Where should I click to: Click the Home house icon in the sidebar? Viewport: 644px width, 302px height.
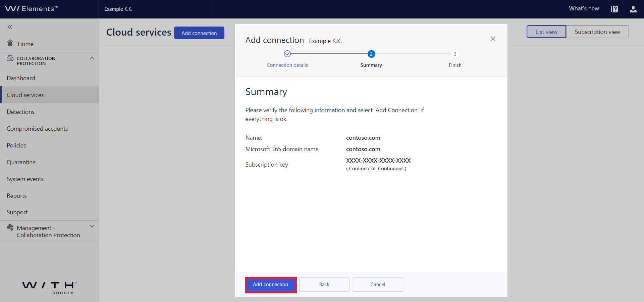[10, 43]
